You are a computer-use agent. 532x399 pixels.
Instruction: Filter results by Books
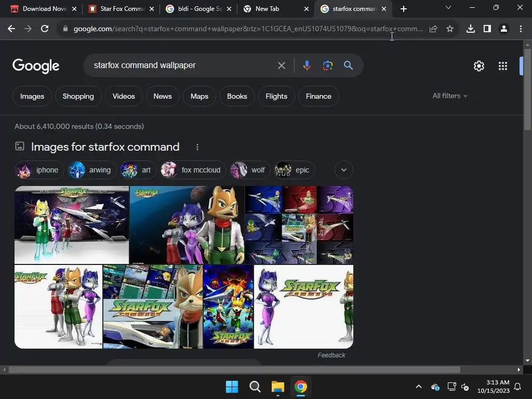(237, 96)
